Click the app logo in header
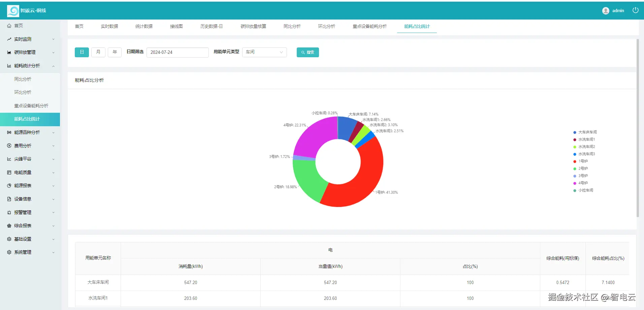The height and width of the screenshot is (310, 644). pyautogui.click(x=13, y=11)
